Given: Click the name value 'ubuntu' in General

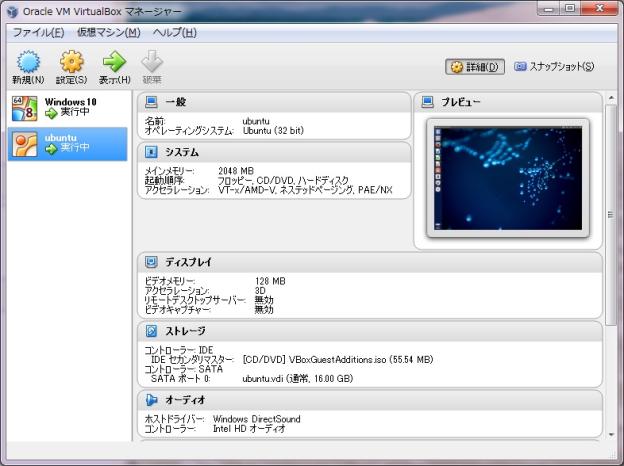Looking at the screenshot, I should click(x=256, y=121).
